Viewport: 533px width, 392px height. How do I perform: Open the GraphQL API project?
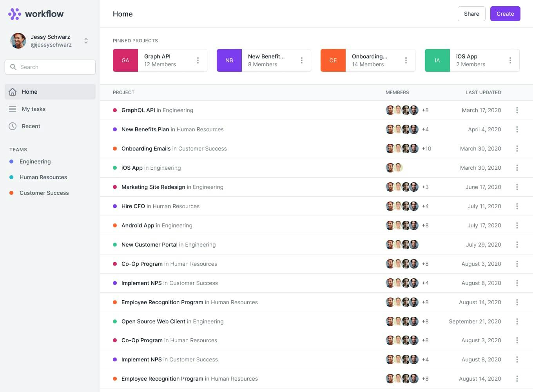138,110
